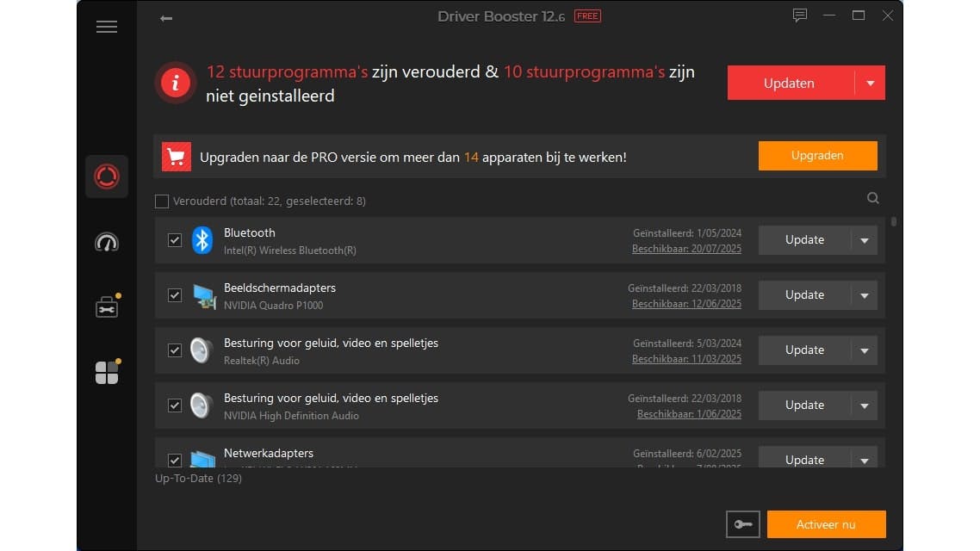Uncheck the Bluetooth driver checkbox
The height and width of the screenshot is (551, 980).
click(x=175, y=240)
